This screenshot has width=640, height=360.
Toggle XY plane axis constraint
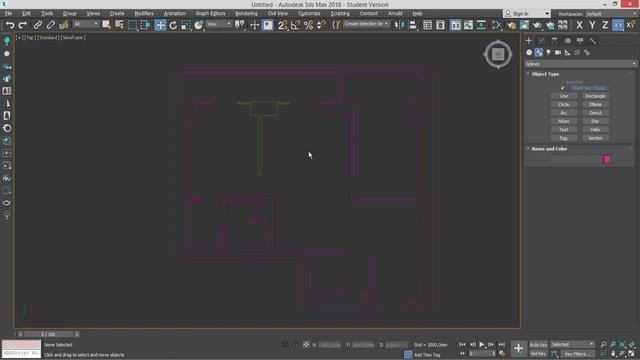coord(618,25)
